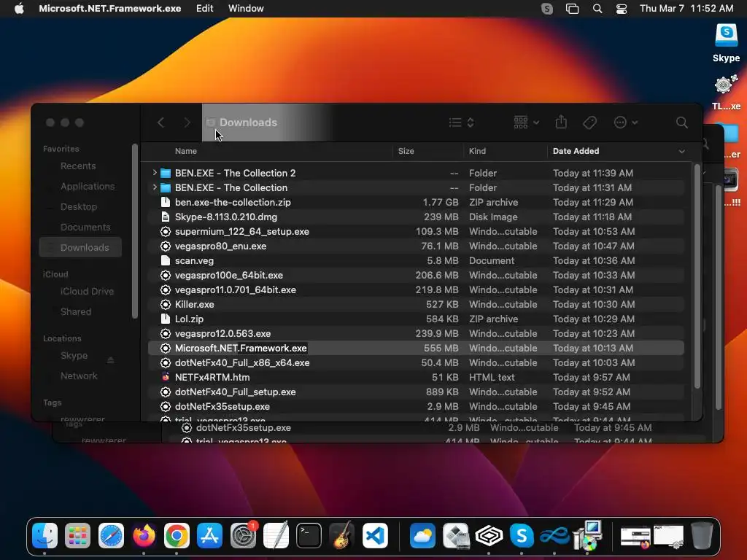Show date and time in menu bar

tap(686, 9)
